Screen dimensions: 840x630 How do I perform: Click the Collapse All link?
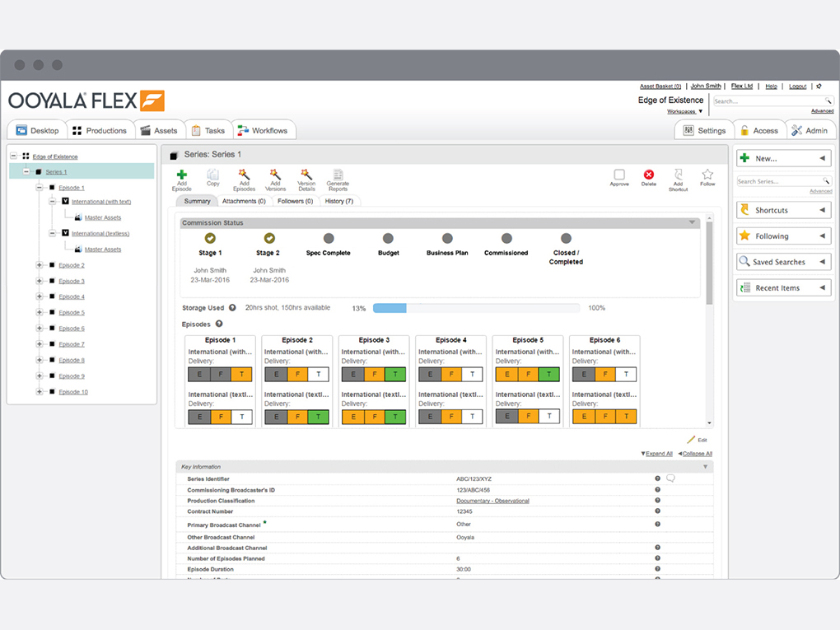pyautogui.click(x=697, y=453)
